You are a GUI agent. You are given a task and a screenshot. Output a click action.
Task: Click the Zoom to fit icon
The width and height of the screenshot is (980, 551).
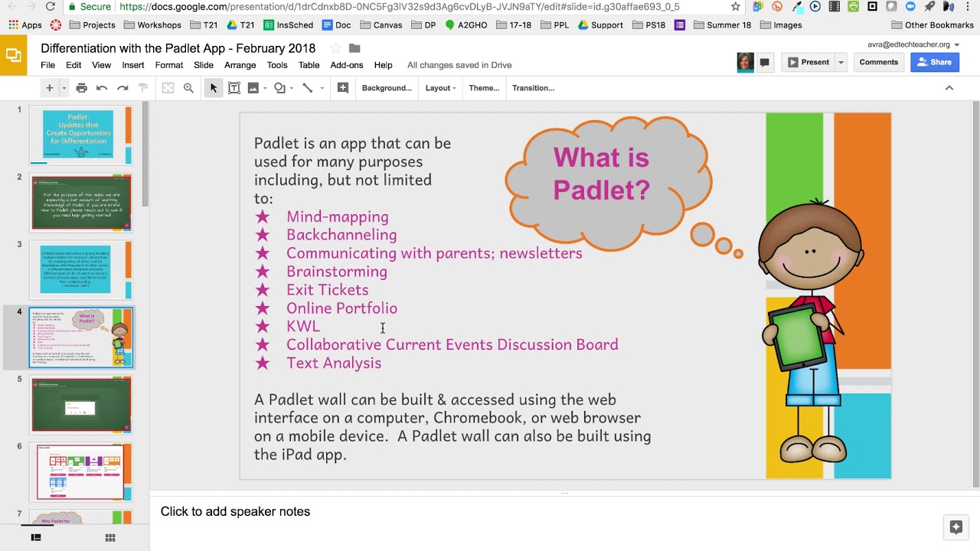point(168,88)
